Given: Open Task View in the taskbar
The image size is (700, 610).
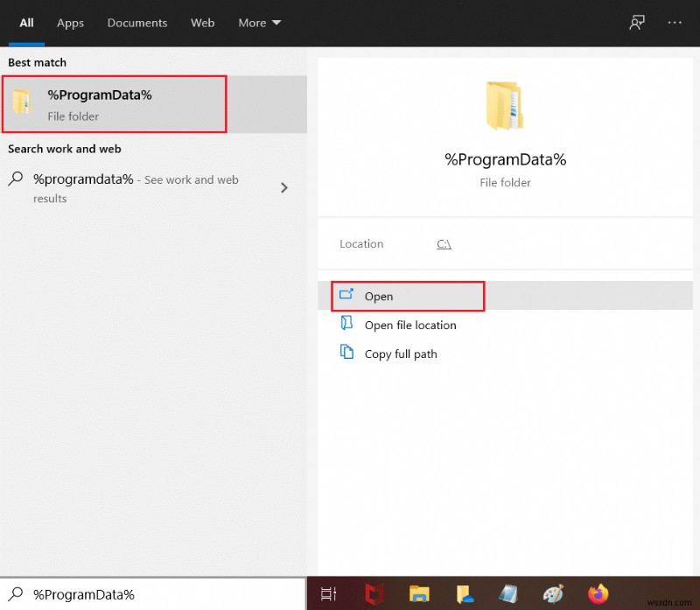Looking at the screenshot, I should coord(328,594).
